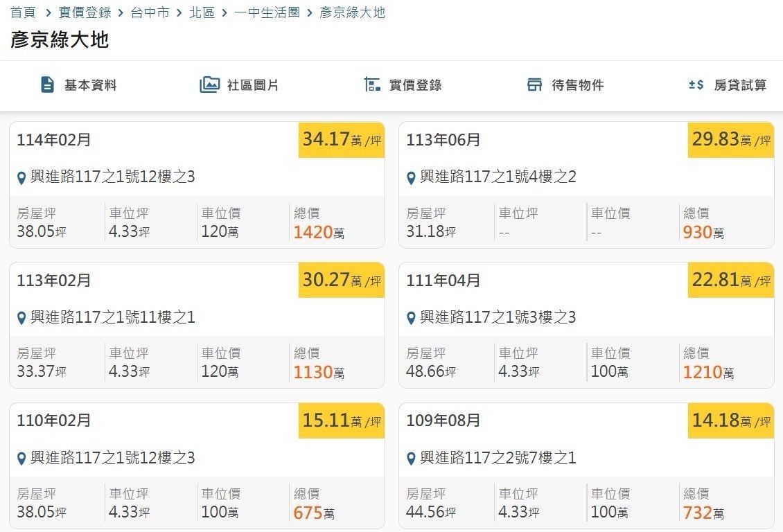The image size is (783, 532).
Task: Click map pin beside 興進路117之2號7樓之1
Action: pyautogui.click(x=411, y=459)
